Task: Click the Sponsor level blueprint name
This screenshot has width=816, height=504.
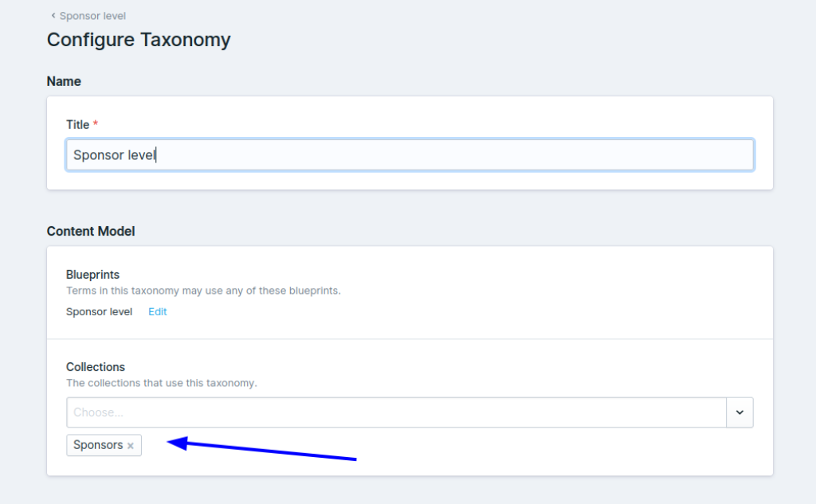Action: [x=99, y=311]
